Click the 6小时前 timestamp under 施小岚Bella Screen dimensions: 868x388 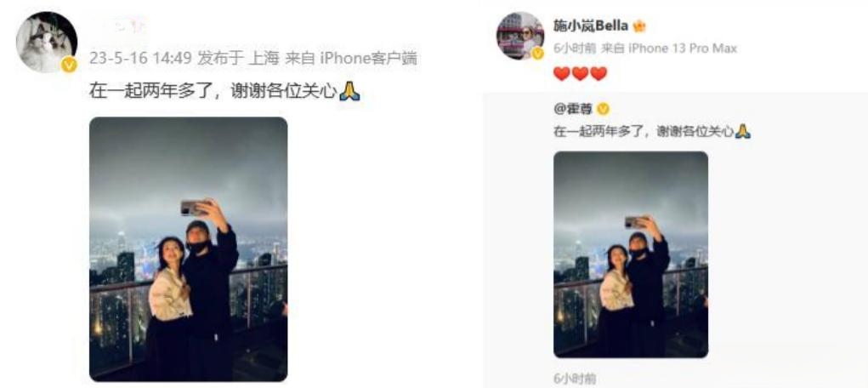pos(575,48)
